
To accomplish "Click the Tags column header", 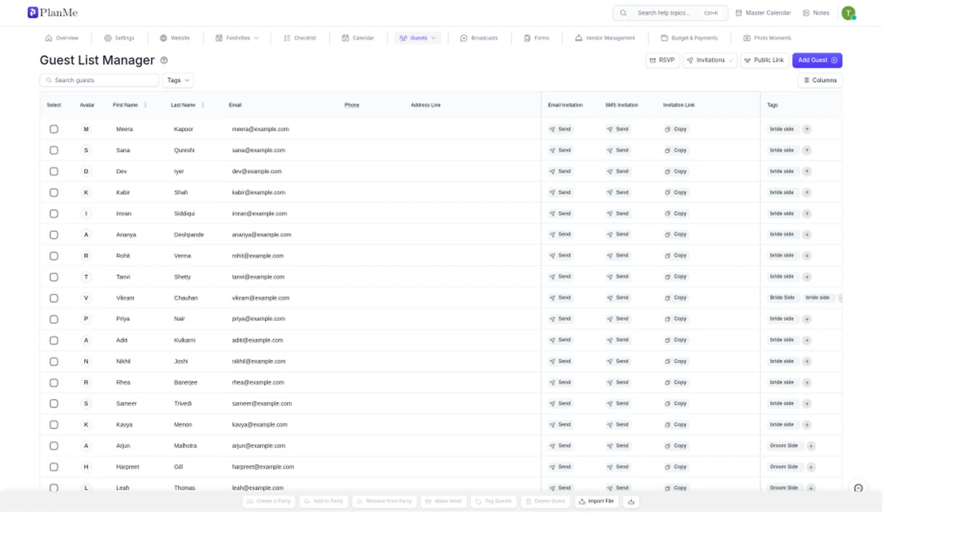I will [x=773, y=105].
